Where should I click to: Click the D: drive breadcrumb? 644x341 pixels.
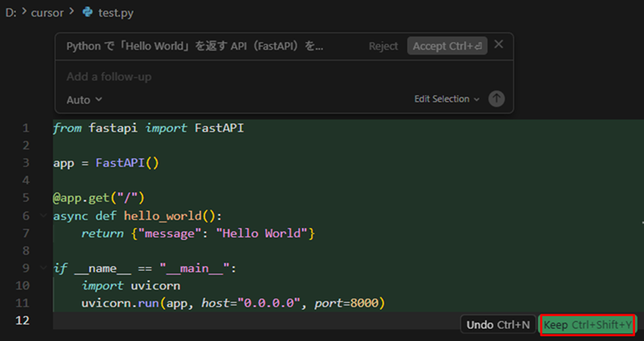[x=11, y=14]
